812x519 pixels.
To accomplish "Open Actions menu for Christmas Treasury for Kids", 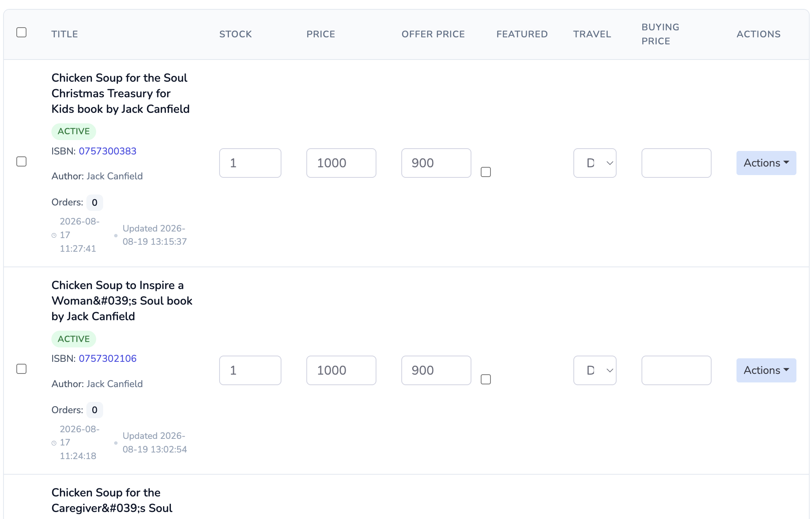I will 766,163.
